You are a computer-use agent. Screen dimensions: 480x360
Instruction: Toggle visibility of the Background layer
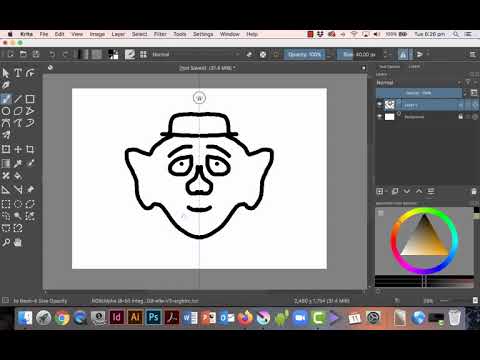click(379, 117)
